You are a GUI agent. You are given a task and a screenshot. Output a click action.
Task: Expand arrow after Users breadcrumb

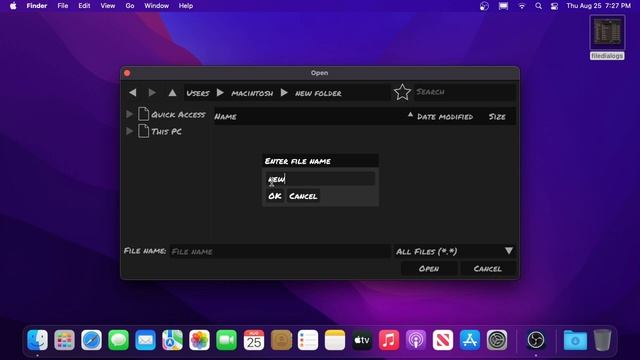pos(220,93)
